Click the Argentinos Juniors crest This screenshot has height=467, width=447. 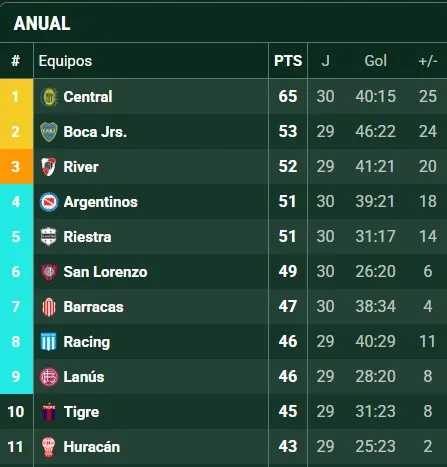(49, 202)
